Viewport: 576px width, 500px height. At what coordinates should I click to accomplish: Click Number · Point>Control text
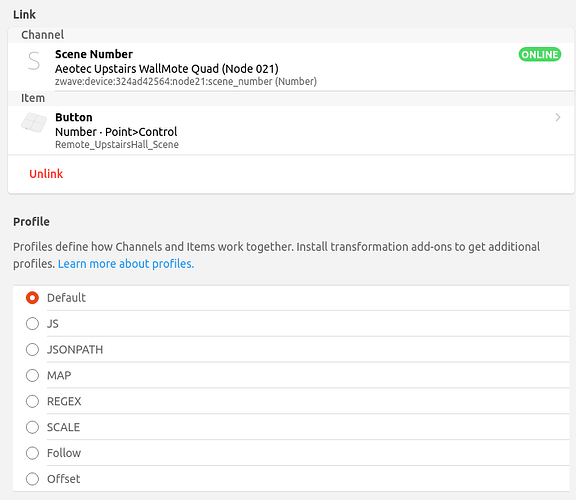tap(116, 132)
